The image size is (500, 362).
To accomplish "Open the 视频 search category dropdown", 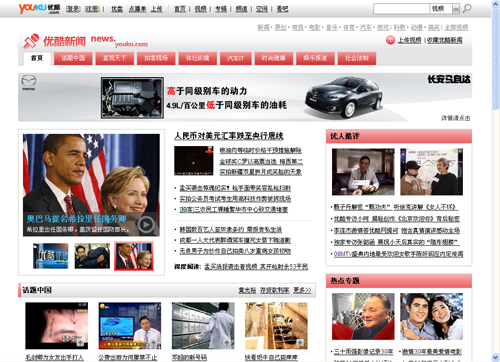I will tap(456, 9).
